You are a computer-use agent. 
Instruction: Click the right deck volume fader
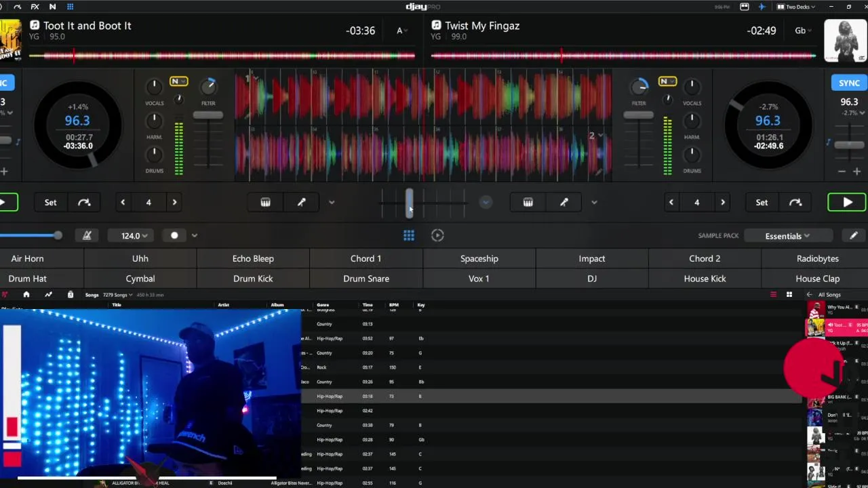(639, 115)
